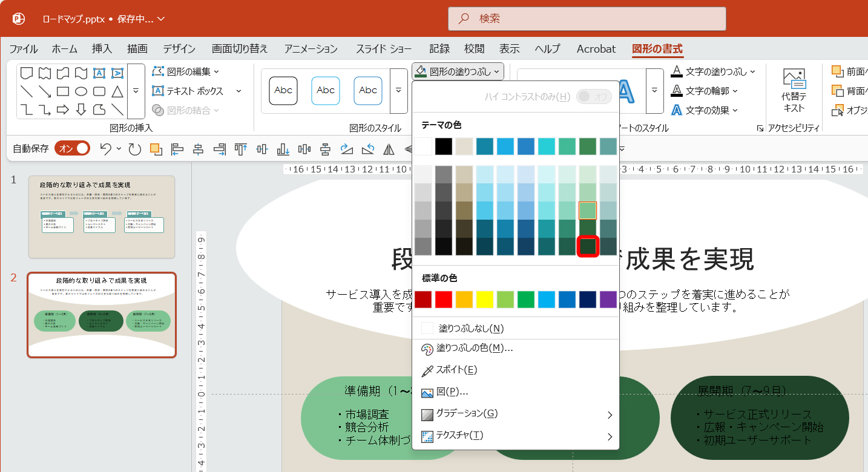Click the flip horizontal icon
This screenshot has height=472, width=868.
point(388,148)
